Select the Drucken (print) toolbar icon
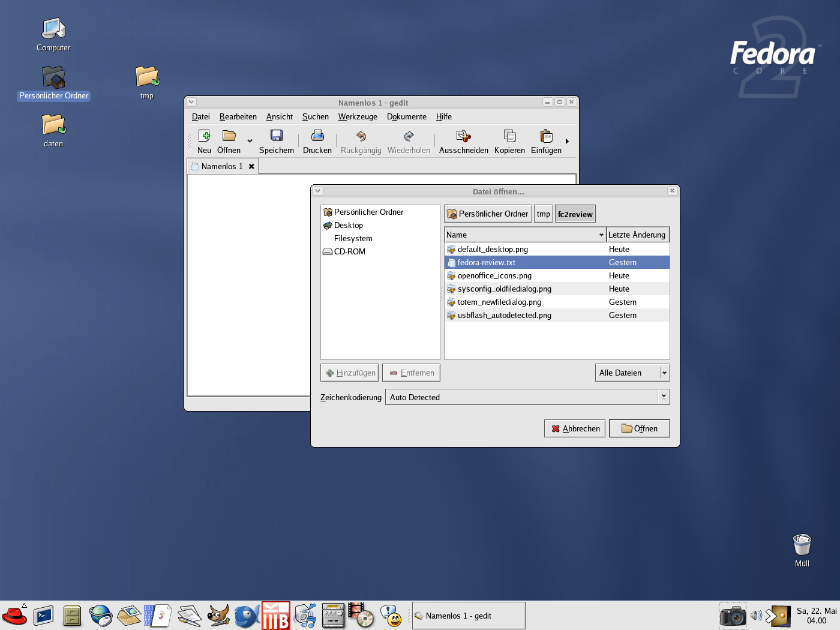Viewport: 840px width, 630px height. 317,141
